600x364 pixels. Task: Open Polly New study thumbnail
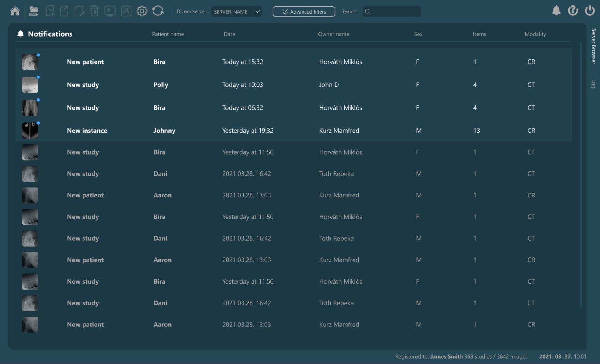(30, 85)
